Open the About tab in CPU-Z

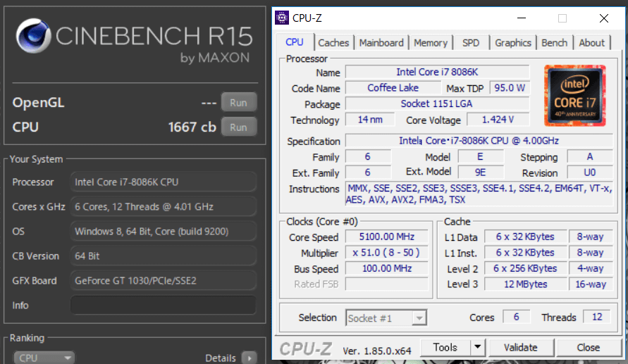pos(591,43)
